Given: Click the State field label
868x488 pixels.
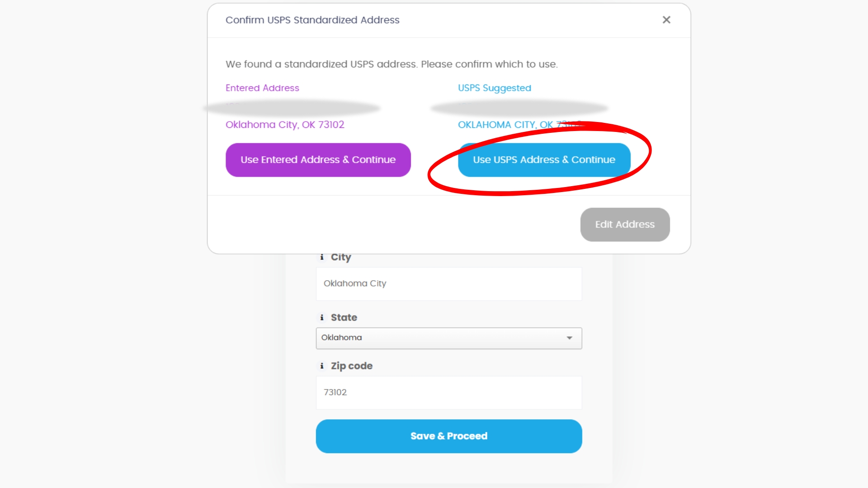Looking at the screenshot, I should coord(344,318).
